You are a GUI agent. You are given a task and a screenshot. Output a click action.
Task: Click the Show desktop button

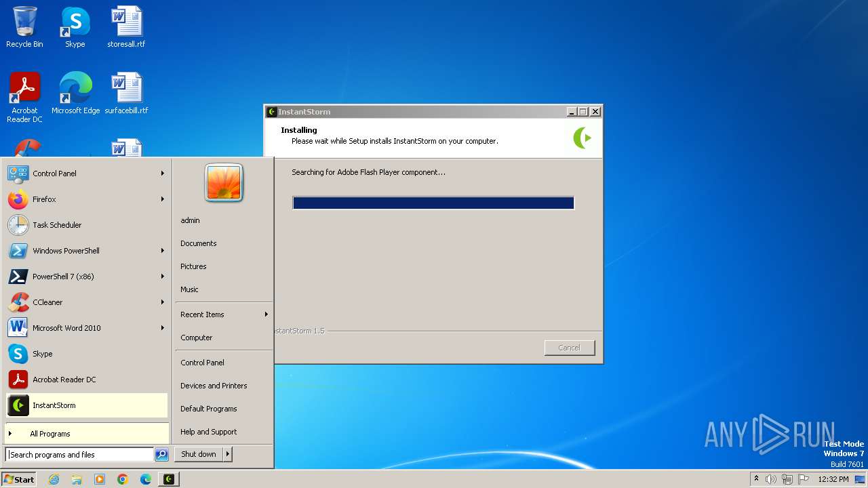[x=861, y=479]
